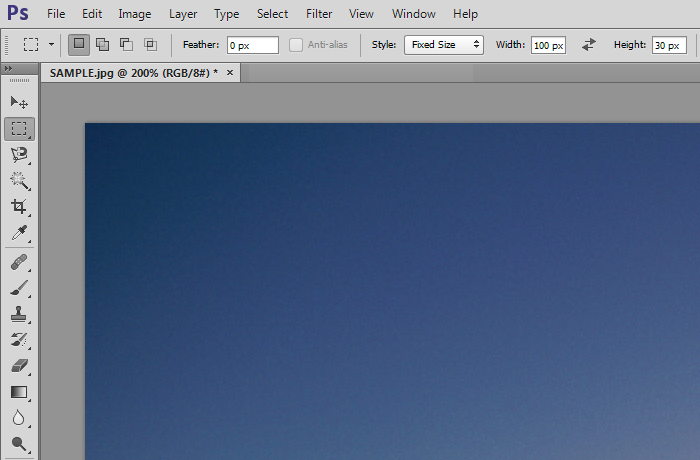Select the Magic Wand tool

point(19,180)
